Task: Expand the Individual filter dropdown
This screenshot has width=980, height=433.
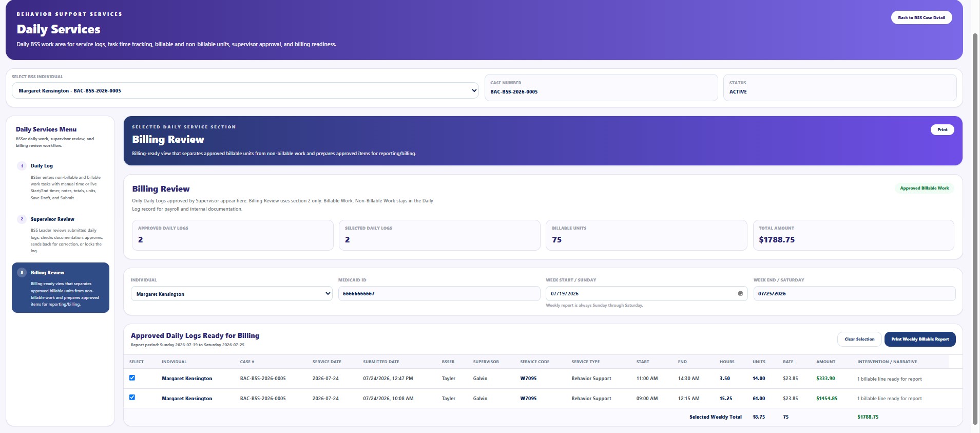Action: [x=232, y=294]
